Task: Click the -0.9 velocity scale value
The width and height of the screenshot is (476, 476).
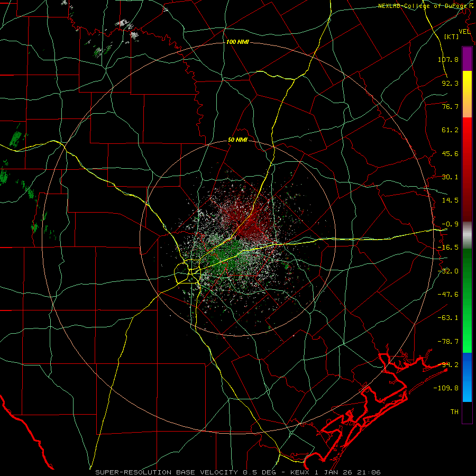Action: click(450, 224)
